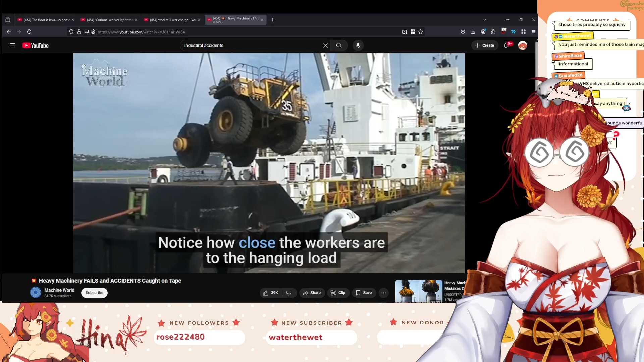
Task: Show site security padlock information
Action: click(x=79, y=32)
